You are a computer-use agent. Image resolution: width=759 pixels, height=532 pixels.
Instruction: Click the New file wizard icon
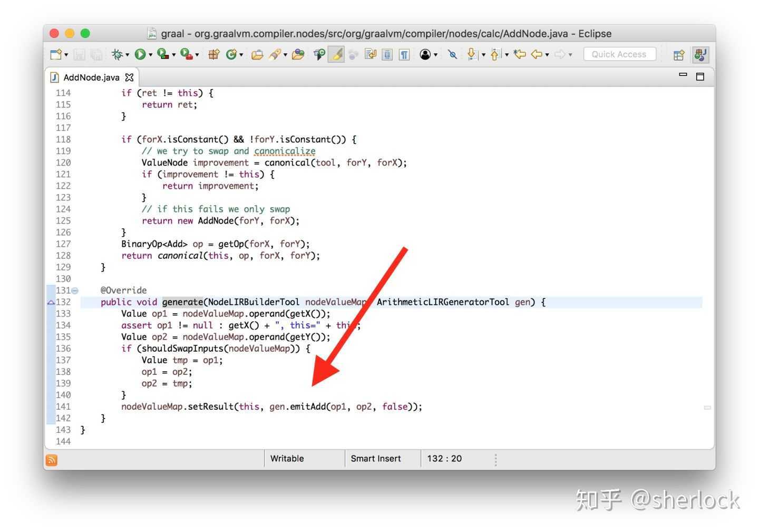pos(55,54)
